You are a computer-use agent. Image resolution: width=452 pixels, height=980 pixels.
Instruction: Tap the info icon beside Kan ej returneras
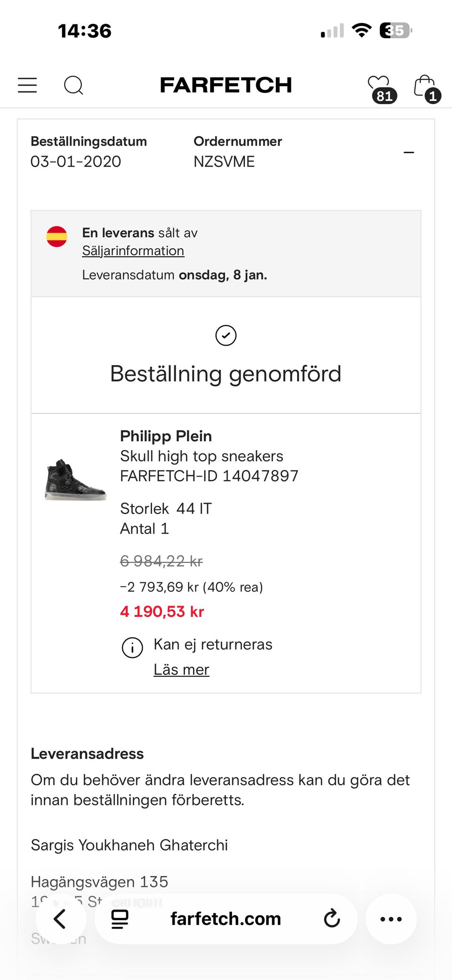coord(132,648)
